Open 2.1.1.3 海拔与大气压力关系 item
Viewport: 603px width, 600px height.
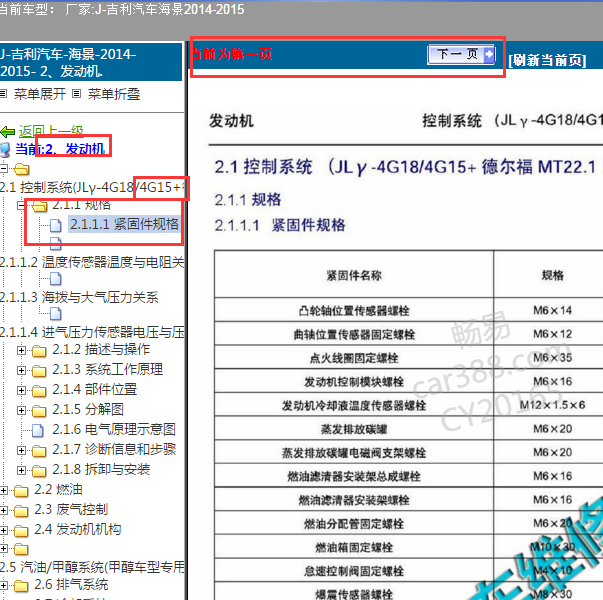coord(79,297)
